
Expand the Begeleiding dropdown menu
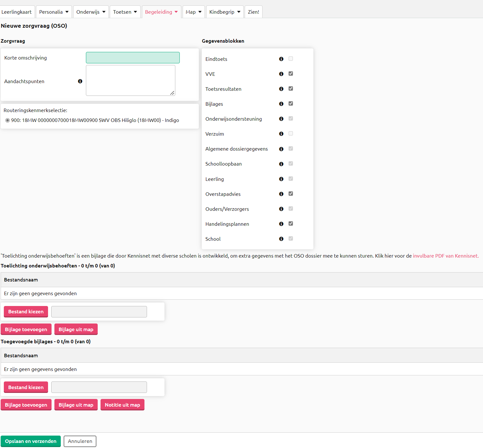[162, 12]
